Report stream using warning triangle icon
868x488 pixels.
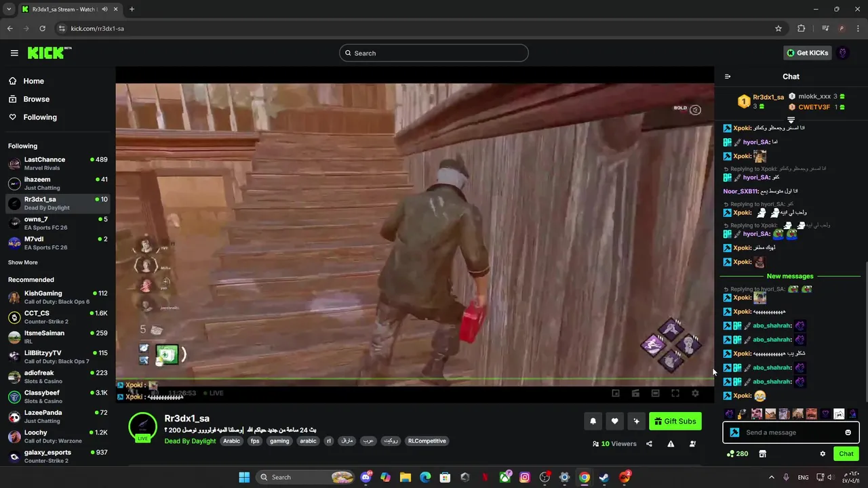point(671,444)
